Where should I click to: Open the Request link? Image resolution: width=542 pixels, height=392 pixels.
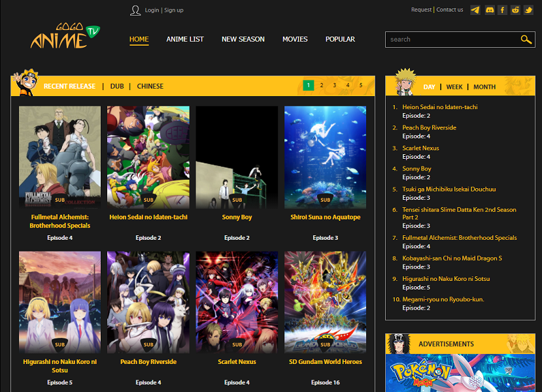[x=421, y=10]
